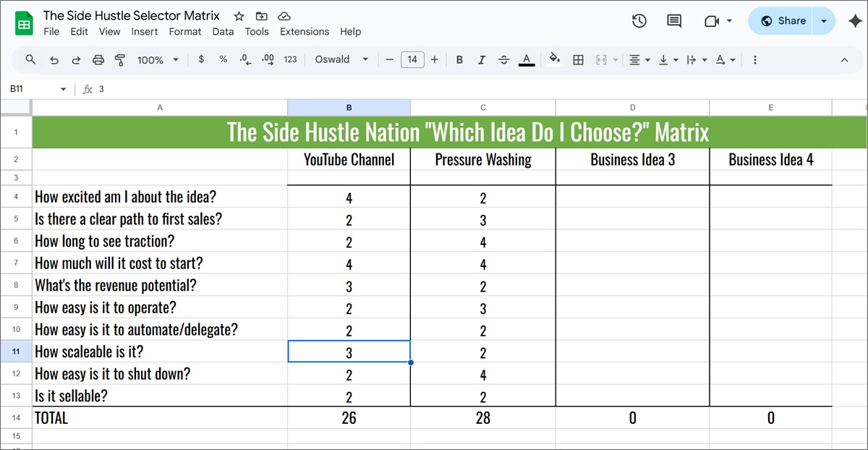This screenshot has height=450, width=868.
Task: Select the paint format roller
Action: click(x=120, y=60)
